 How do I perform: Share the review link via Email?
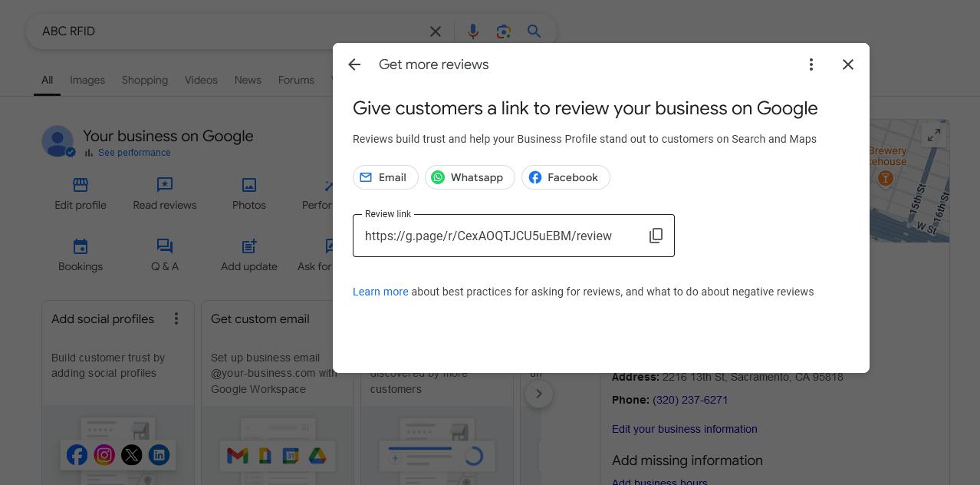click(385, 177)
